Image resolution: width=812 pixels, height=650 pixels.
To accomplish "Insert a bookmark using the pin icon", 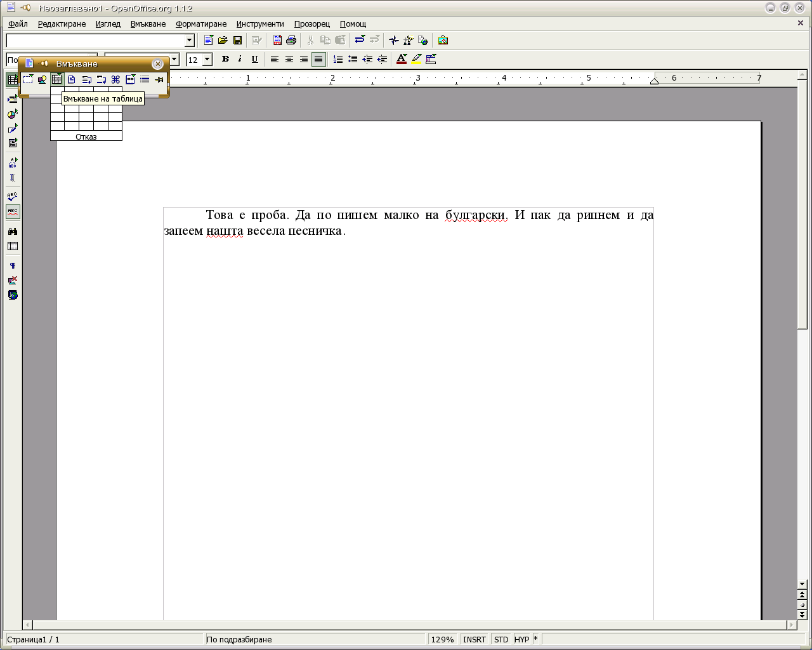I will 159,79.
